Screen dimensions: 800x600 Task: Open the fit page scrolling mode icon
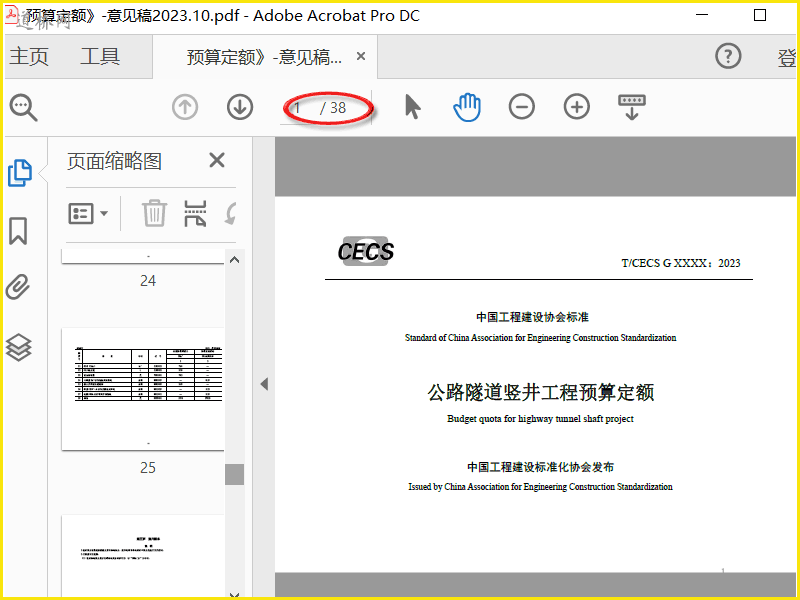coord(632,107)
